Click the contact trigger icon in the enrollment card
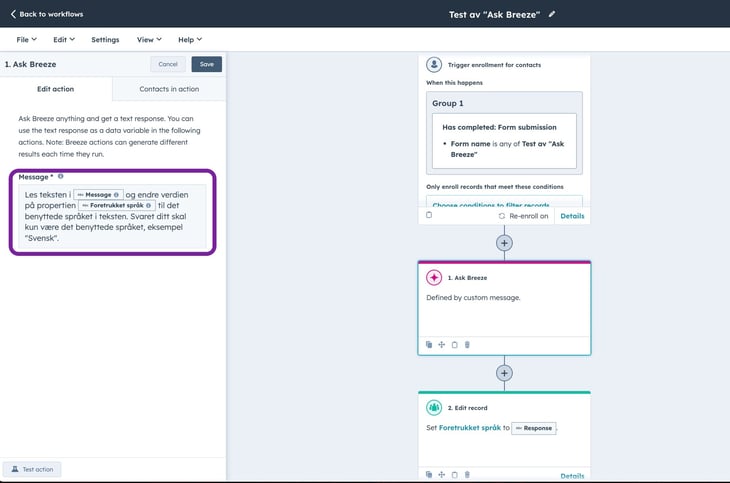The height and width of the screenshot is (483, 730). point(434,65)
